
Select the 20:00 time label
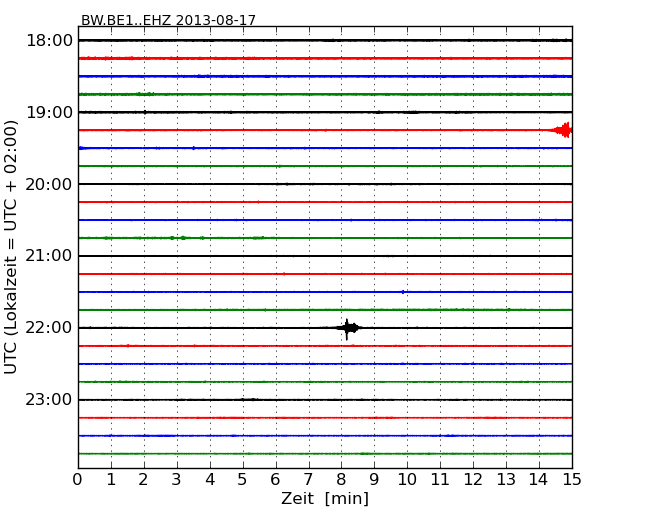coord(49,184)
